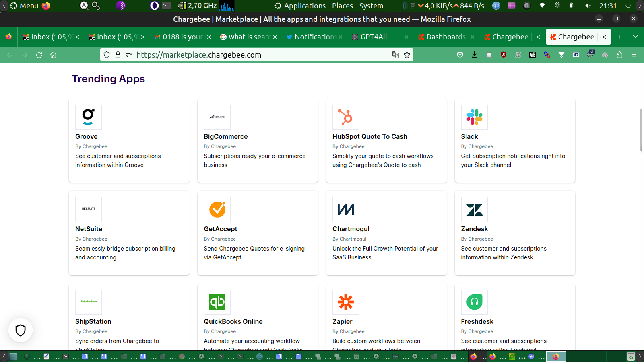Open the ShipStation app logo

[89, 302]
